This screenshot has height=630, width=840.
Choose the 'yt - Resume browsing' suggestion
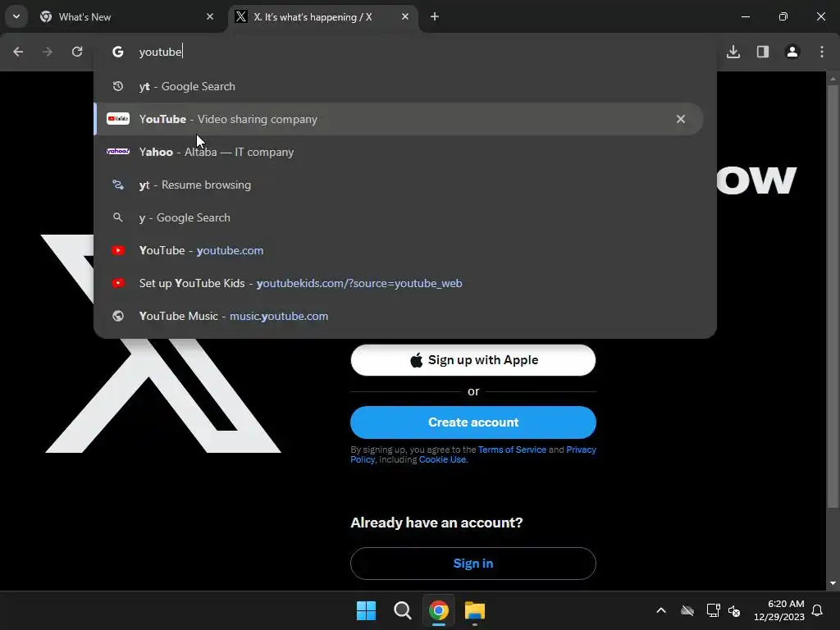pos(399,185)
